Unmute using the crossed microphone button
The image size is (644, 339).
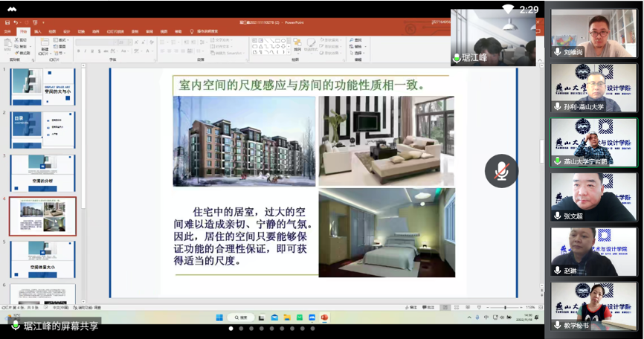(500, 171)
